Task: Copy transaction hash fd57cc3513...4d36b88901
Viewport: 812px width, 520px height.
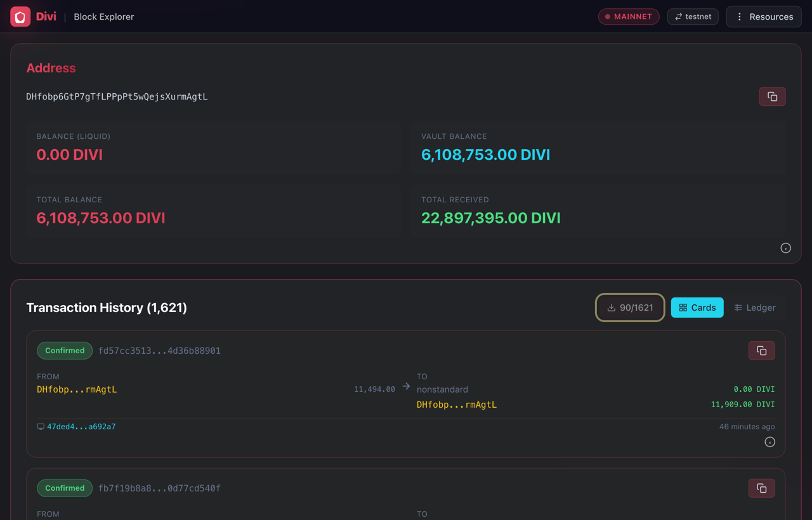Action: 761,351
